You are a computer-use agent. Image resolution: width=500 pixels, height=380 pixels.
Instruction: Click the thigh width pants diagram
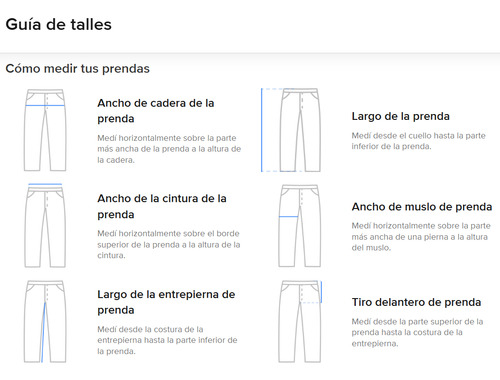[x=300, y=226]
